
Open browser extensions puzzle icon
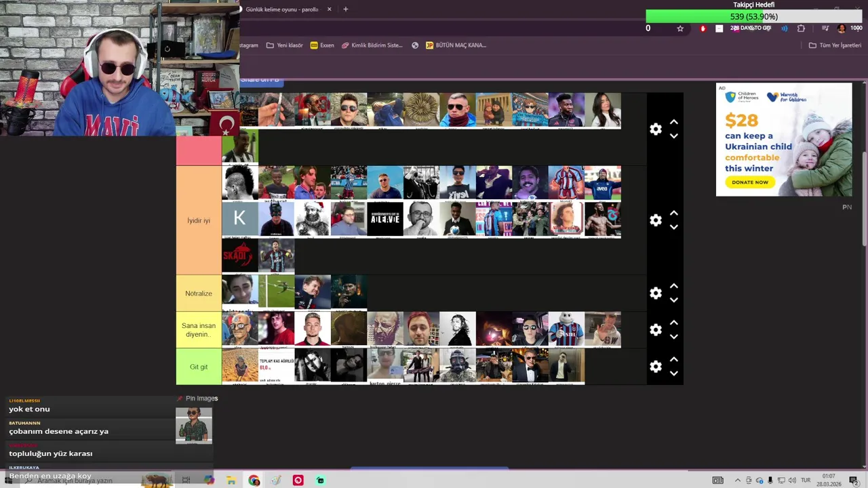pos(801,28)
